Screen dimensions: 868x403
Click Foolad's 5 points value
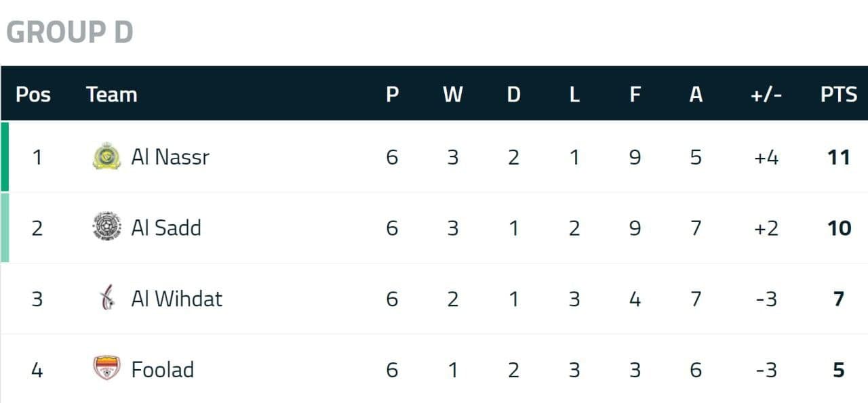tap(839, 369)
